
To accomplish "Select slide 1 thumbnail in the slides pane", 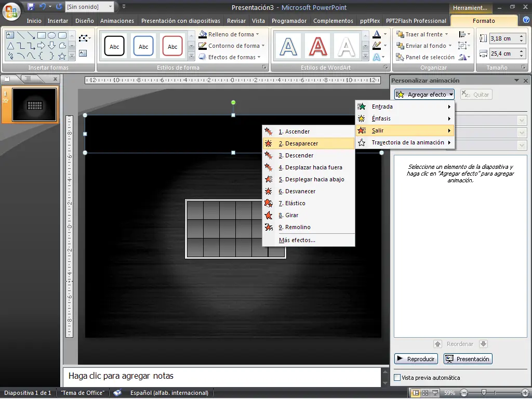I will pos(34,105).
